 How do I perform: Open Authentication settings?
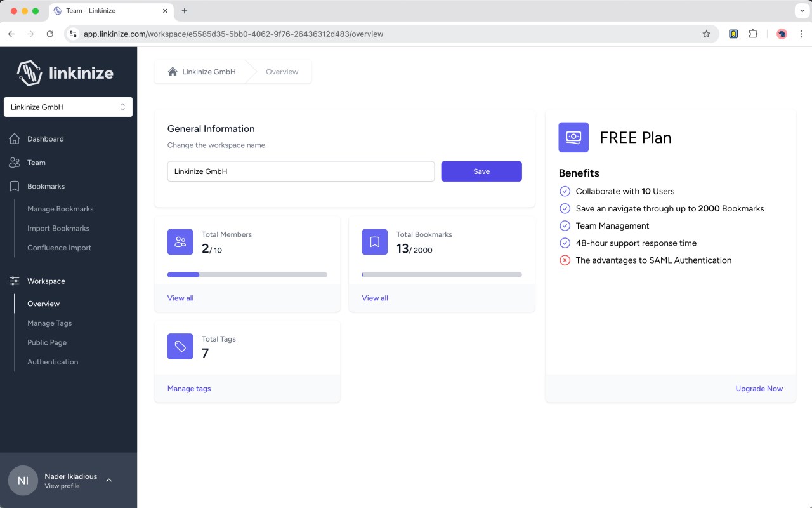(x=53, y=362)
